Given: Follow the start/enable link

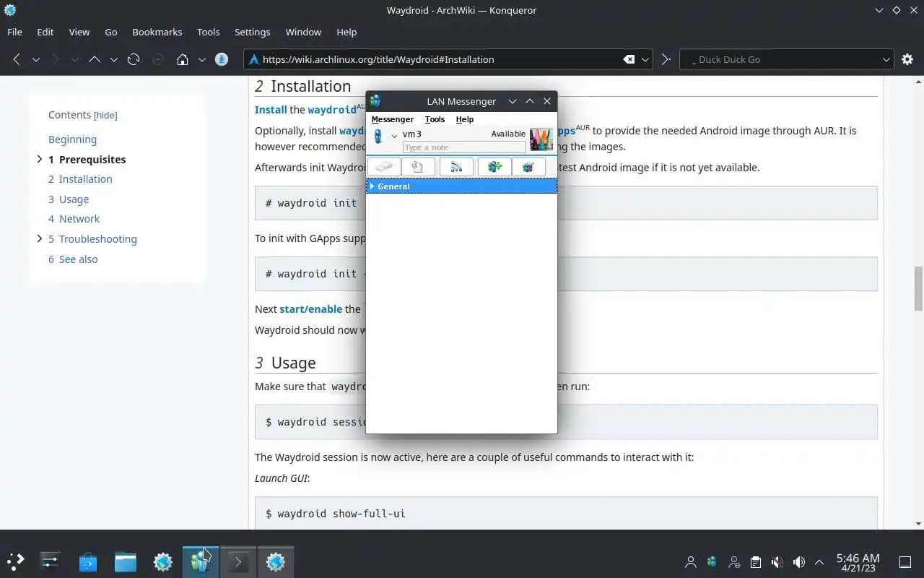Looking at the screenshot, I should point(311,309).
